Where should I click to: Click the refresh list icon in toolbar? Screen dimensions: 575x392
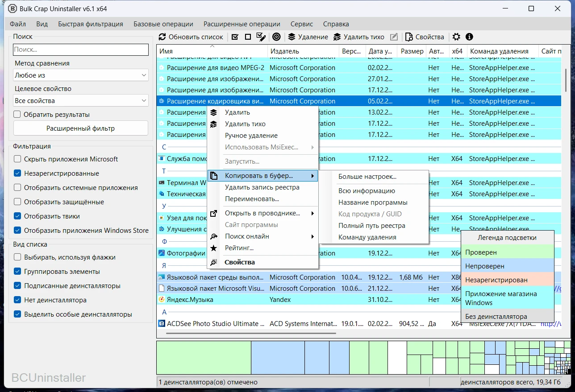coord(162,37)
